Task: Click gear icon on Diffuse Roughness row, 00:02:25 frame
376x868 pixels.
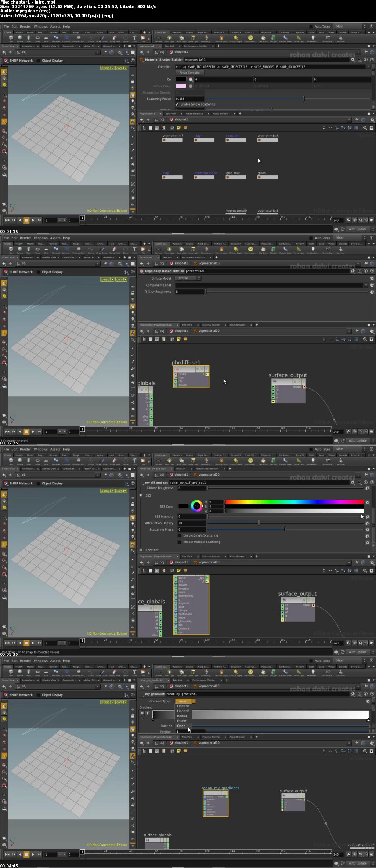Action: point(372,292)
